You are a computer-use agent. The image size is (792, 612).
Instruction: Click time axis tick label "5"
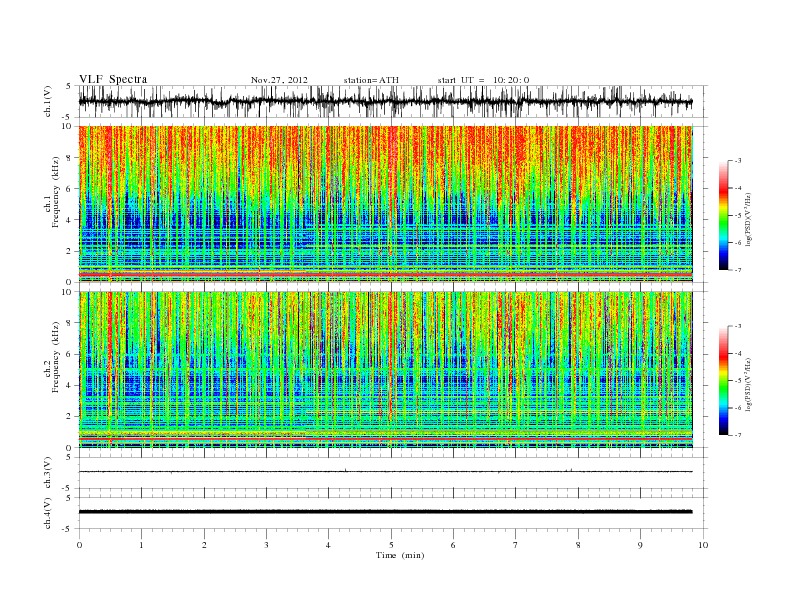(391, 545)
